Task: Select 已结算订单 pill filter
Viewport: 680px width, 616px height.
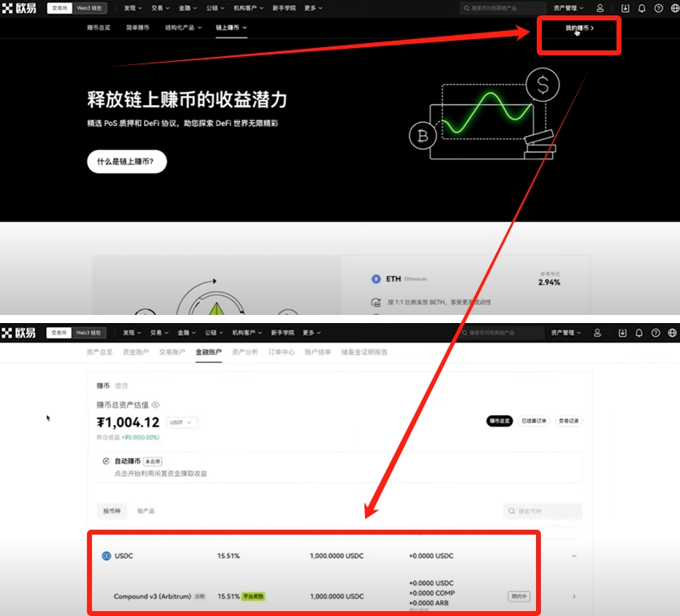Action: tap(534, 421)
